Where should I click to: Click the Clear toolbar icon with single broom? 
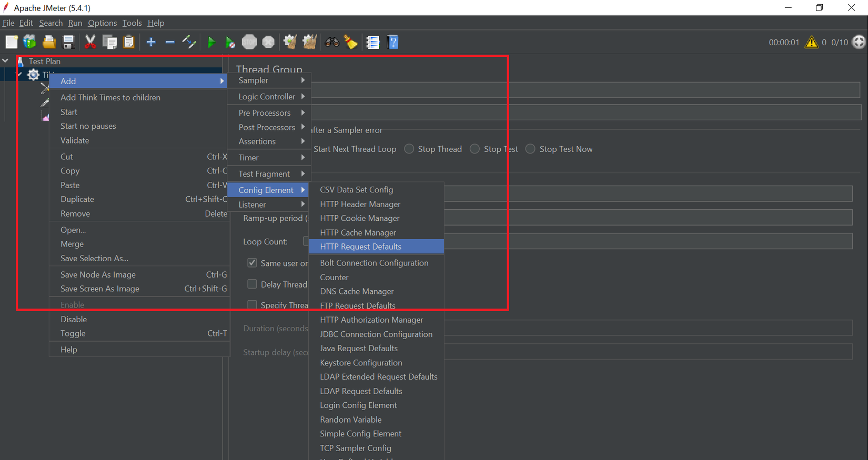pos(290,42)
